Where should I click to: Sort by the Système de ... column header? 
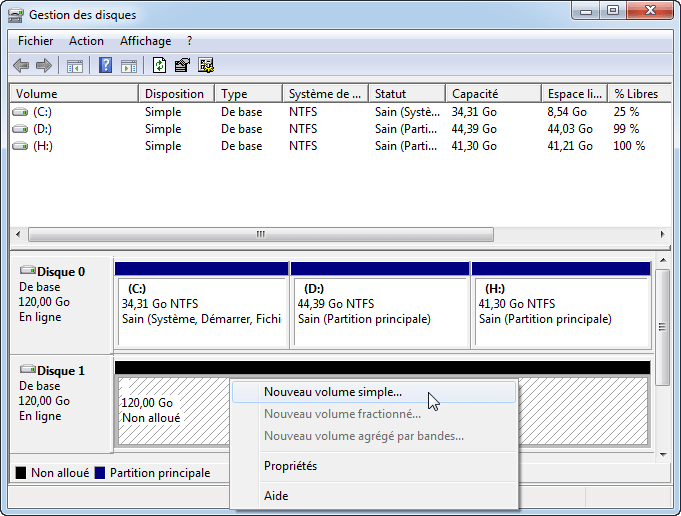[x=326, y=94]
